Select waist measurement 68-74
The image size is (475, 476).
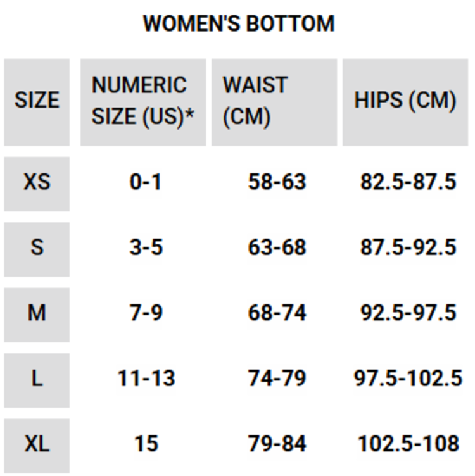tap(277, 313)
